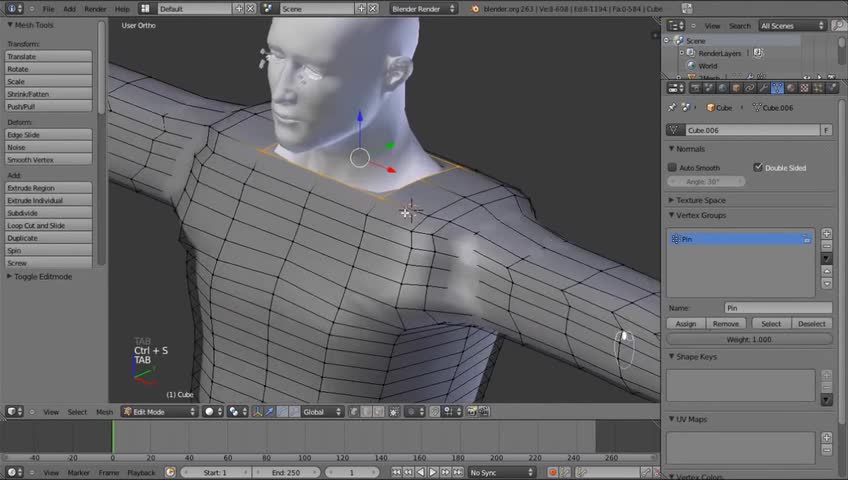This screenshot has height=480, width=848.
Task: Click the Weight 1.000 slider
Action: point(749,339)
